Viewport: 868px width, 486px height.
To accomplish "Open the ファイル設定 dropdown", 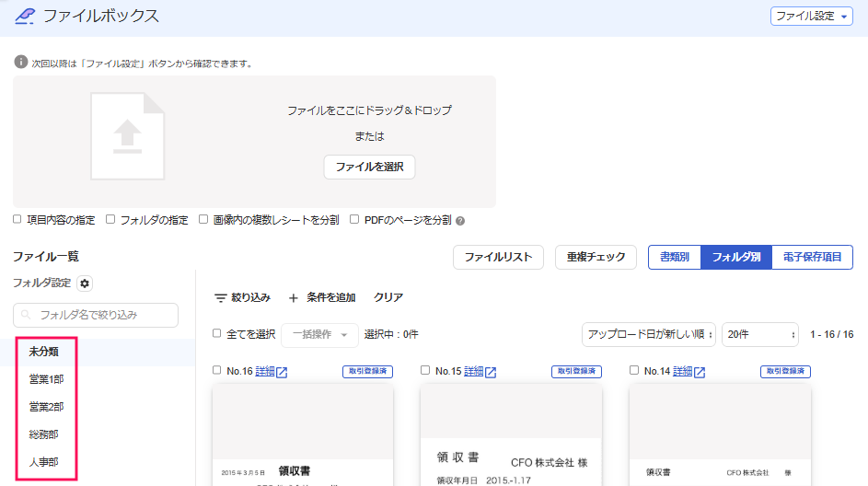I will tap(812, 16).
